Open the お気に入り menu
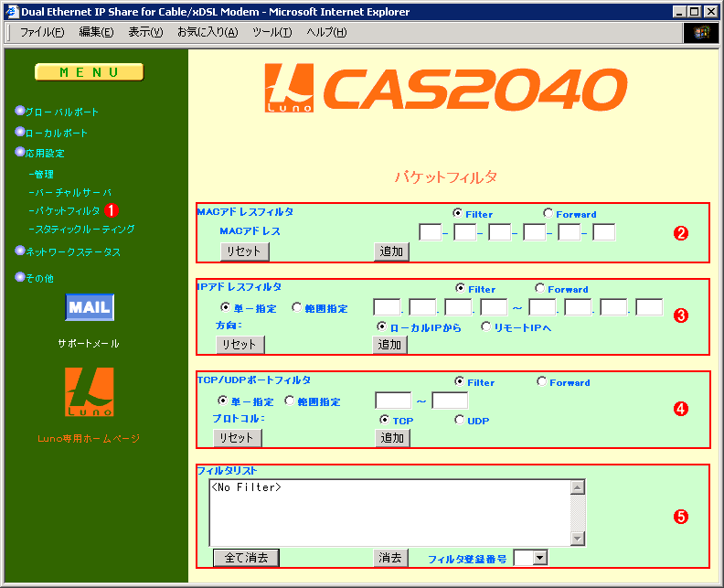Image resolution: width=724 pixels, height=588 pixels. point(208,32)
